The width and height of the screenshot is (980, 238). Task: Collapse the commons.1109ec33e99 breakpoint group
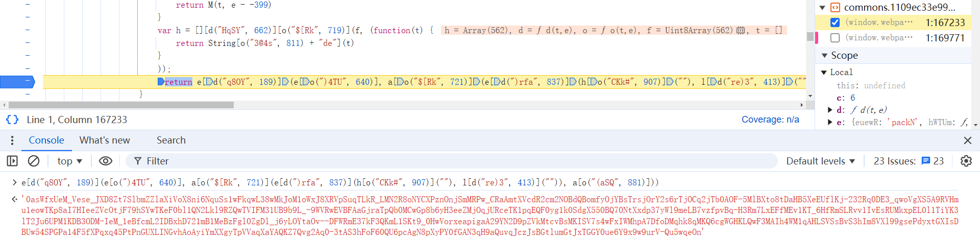click(x=822, y=8)
